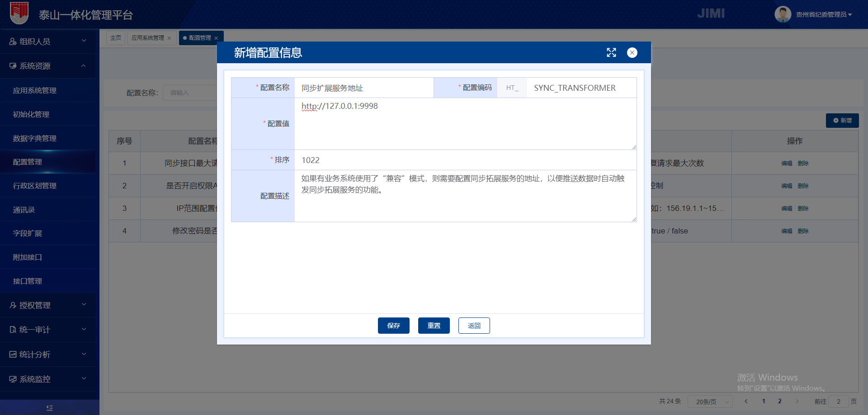
Task: Click the 统计分析 chart icon
Action: 13,354
